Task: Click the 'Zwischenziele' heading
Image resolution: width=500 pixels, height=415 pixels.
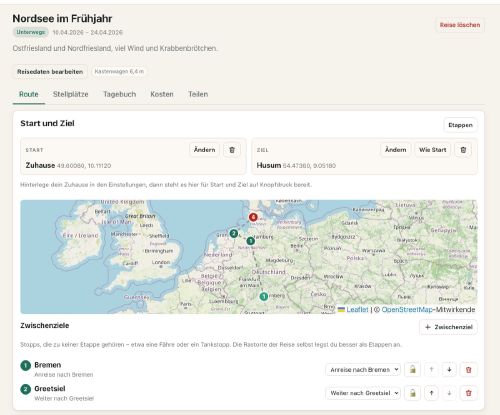Action: pos(45,325)
